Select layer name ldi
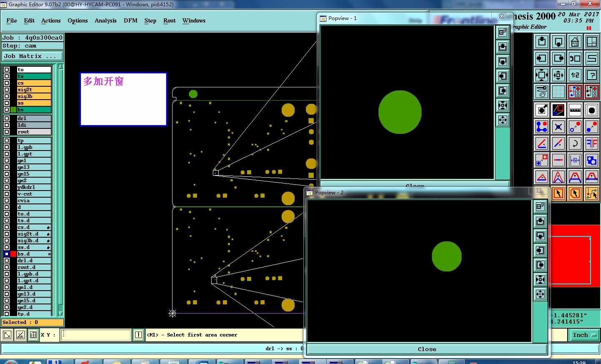This screenshot has width=601, height=364. [x=34, y=125]
